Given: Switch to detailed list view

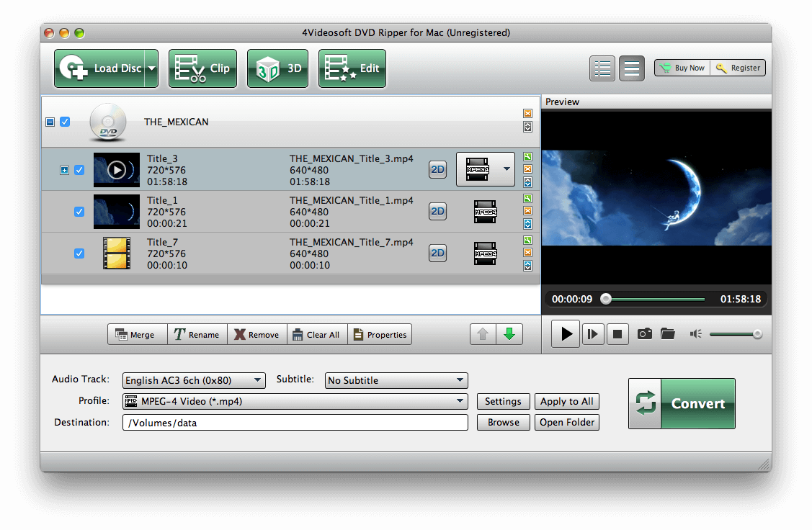Looking at the screenshot, I should (x=602, y=68).
